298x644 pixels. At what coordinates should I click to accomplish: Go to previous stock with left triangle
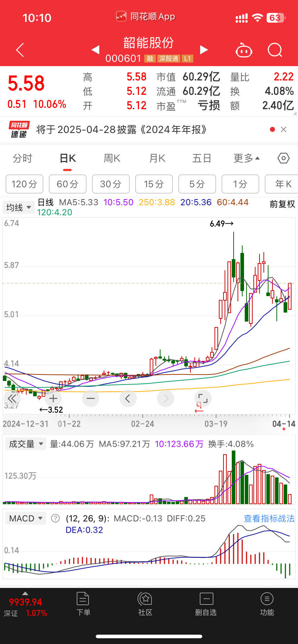[x=95, y=50]
